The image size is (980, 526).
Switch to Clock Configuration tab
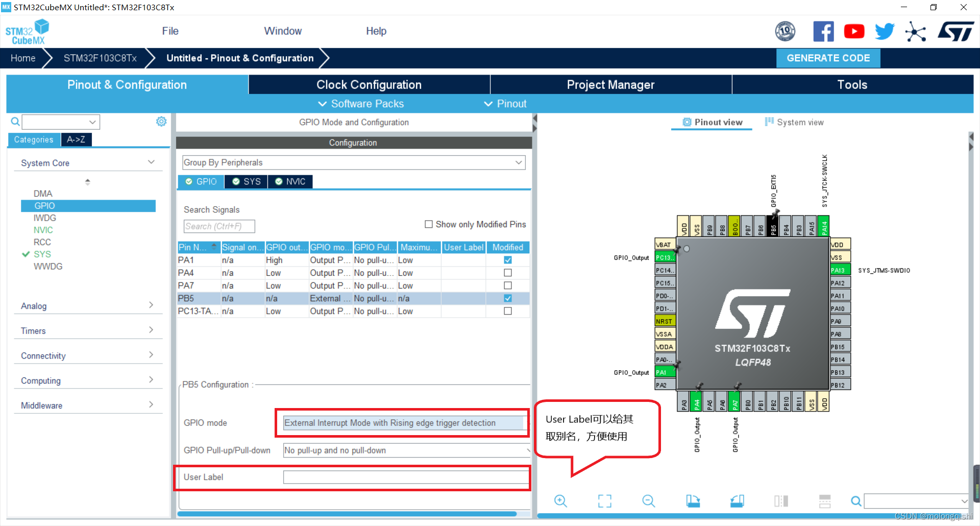coord(369,85)
